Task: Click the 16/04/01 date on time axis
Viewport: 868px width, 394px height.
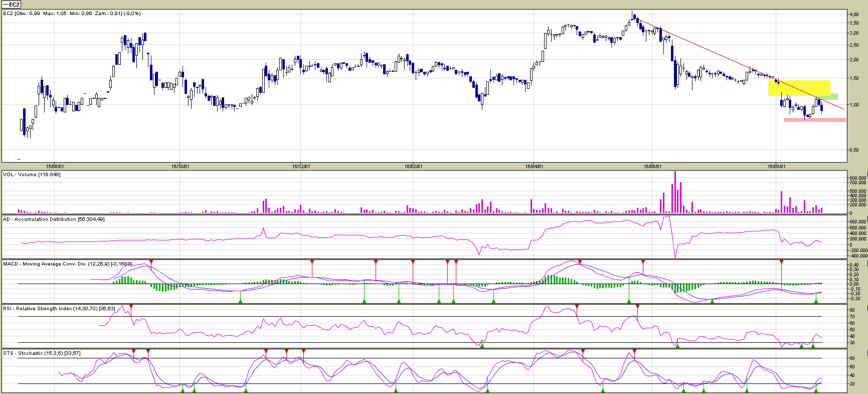Action: (534, 167)
